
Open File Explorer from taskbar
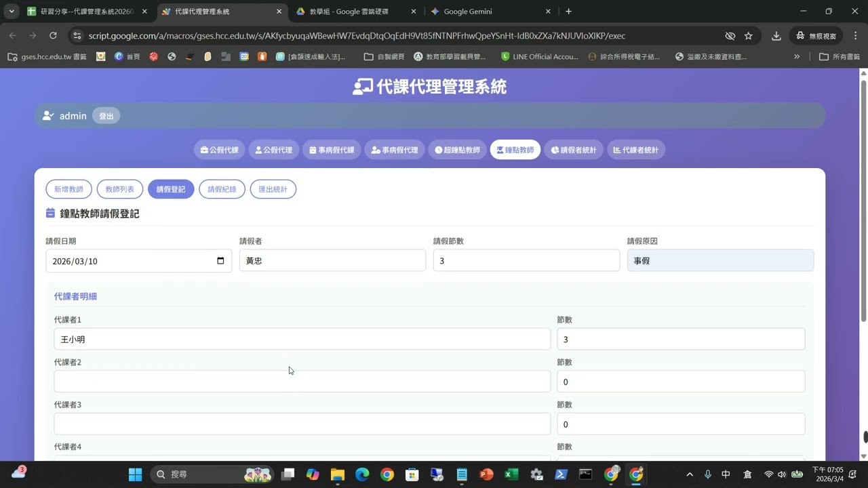[337, 474]
